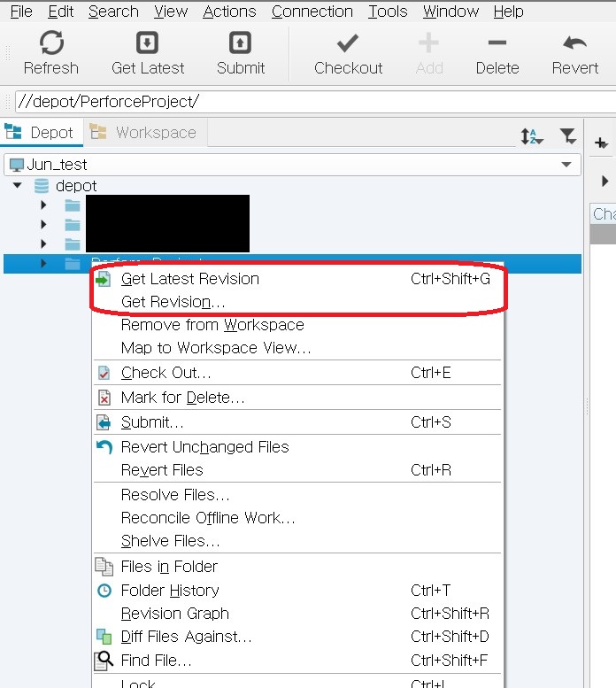The image size is (616, 688).
Task: Expand the PerforceProject folder arrow
Action: [43, 263]
